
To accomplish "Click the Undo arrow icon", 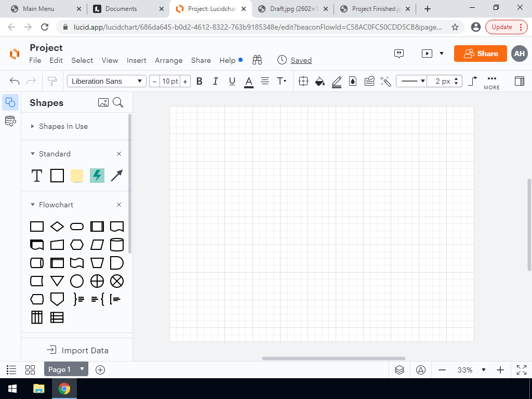I will pos(15,81).
